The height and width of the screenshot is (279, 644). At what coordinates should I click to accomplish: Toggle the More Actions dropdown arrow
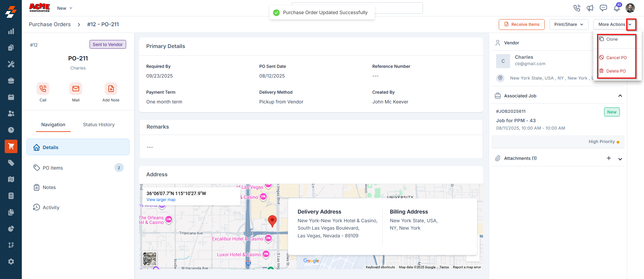point(630,25)
